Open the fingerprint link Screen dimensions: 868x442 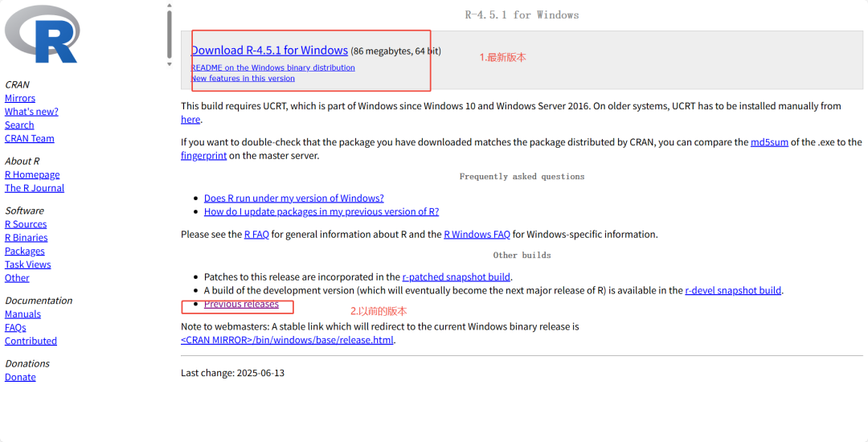click(203, 155)
